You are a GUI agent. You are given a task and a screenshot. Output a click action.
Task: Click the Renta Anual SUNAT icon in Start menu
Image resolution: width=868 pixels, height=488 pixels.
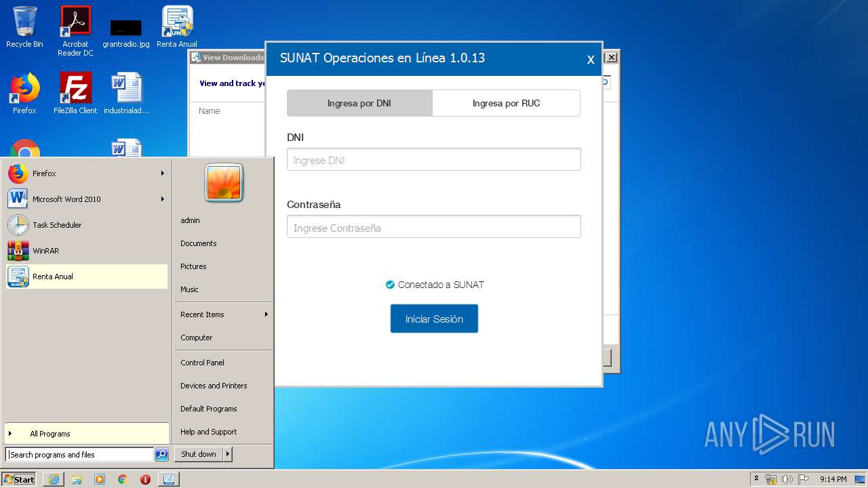coord(18,277)
